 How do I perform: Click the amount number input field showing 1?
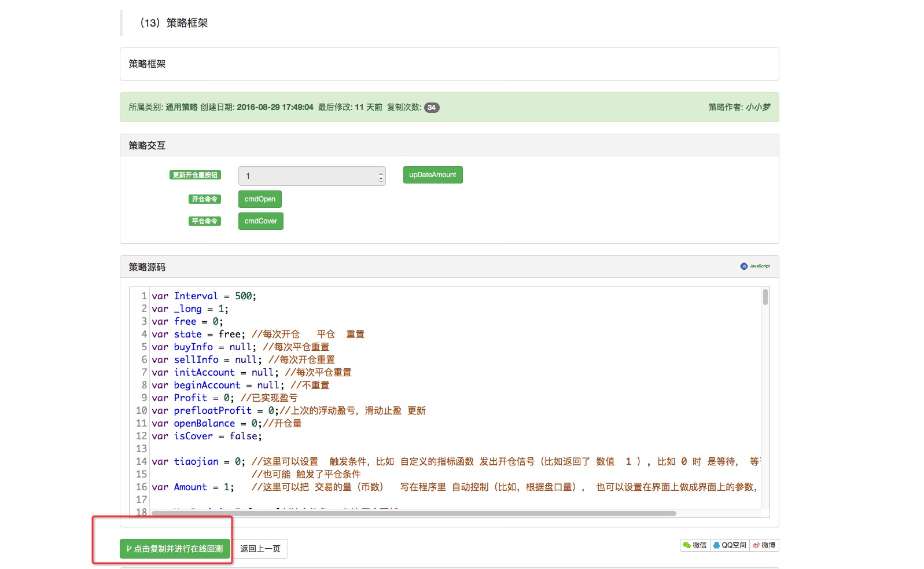[312, 176]
